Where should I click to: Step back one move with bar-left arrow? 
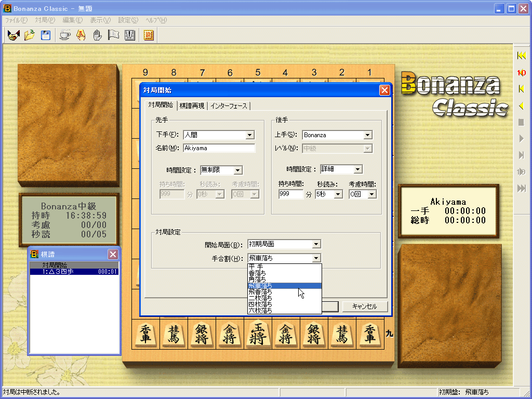pyautogui.click(x=522, y=89)
